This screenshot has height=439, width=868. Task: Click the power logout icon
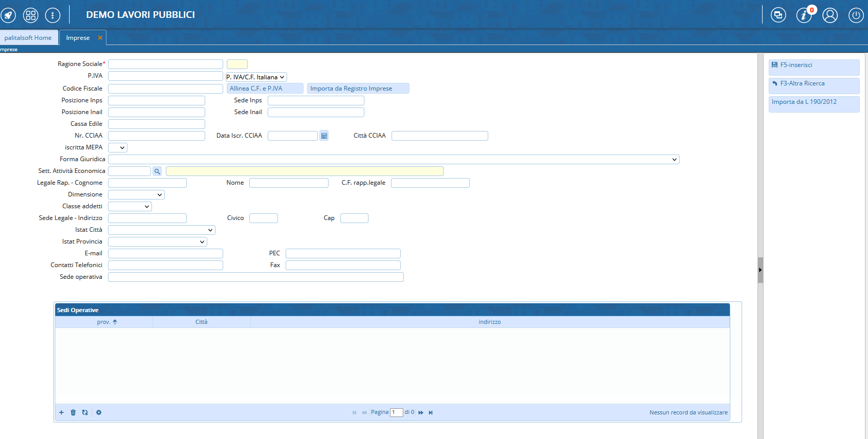pyautogui.click(x=856, y=15)
